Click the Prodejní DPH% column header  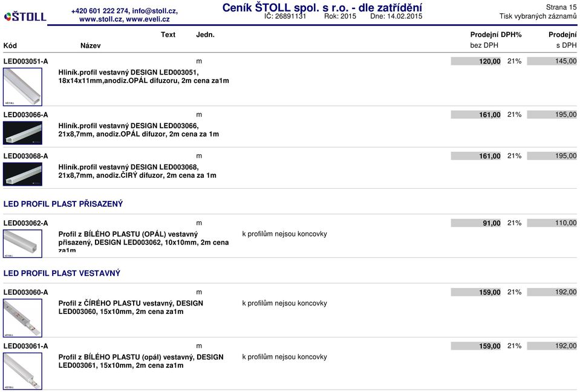[496, 34]
